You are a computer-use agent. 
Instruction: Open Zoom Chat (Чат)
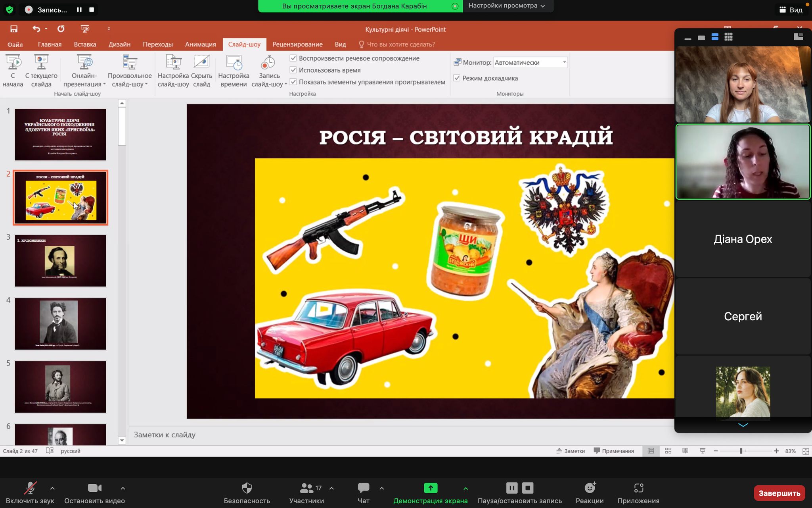(364, 493)
